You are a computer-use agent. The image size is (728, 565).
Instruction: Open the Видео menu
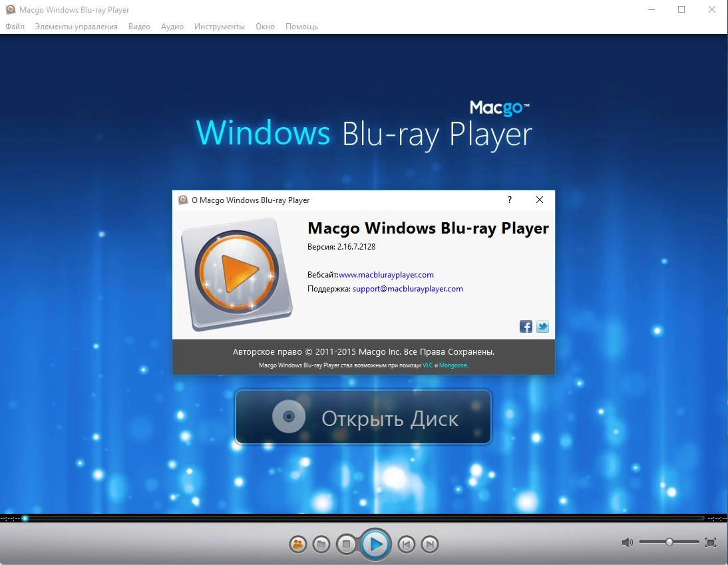[139, 27]
